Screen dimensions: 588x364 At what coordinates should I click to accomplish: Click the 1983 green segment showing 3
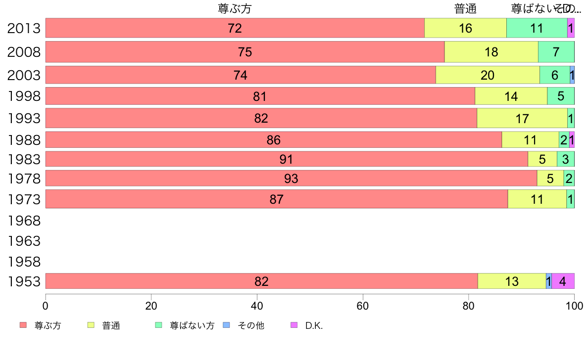(566, 159)
